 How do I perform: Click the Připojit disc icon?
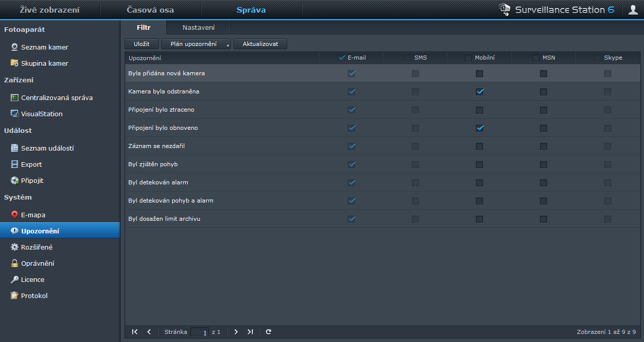point(15,180)
